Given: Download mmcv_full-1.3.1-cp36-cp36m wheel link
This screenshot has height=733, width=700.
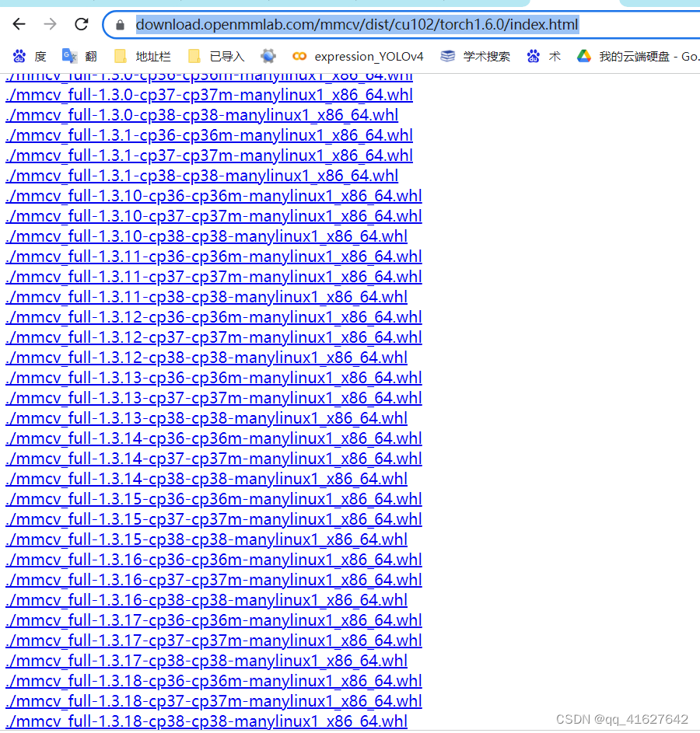Looking at the screenshot, I should point(209,135).
